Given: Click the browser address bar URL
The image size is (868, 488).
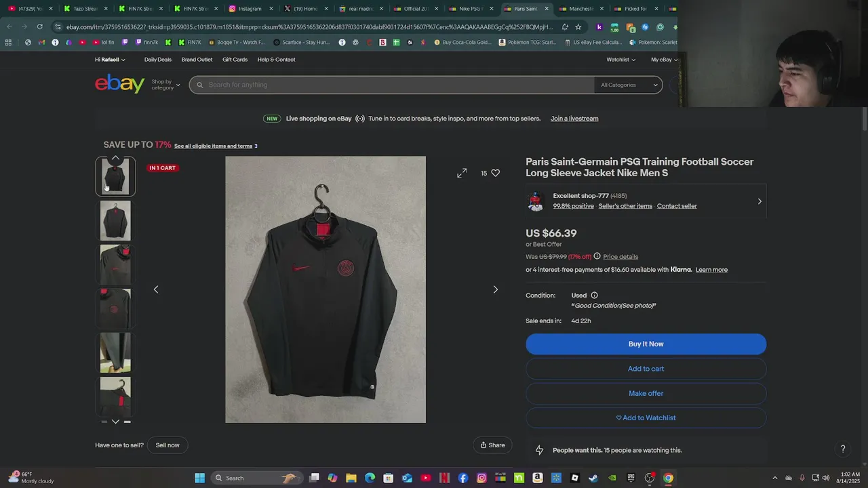Looking at the screenshot, I should click(309, 27).
